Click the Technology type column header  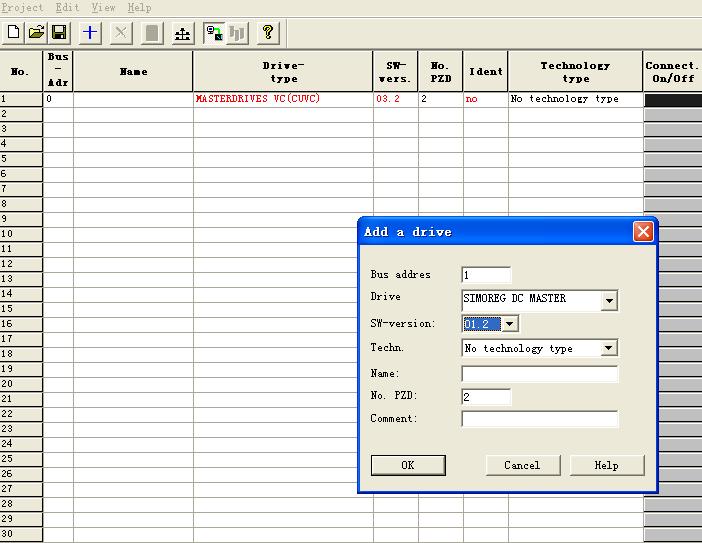575,71
